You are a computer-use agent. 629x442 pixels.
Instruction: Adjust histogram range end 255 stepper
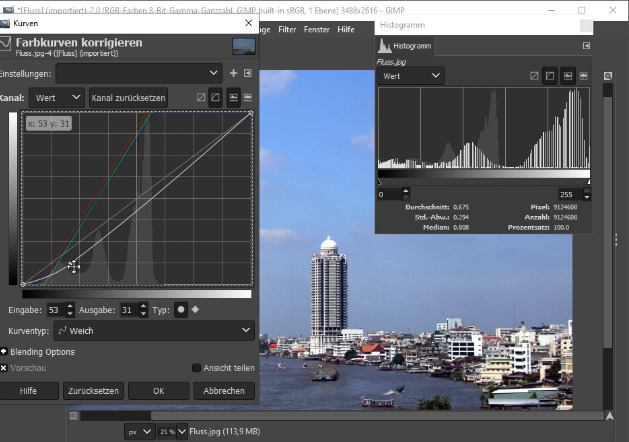[586, 195]
